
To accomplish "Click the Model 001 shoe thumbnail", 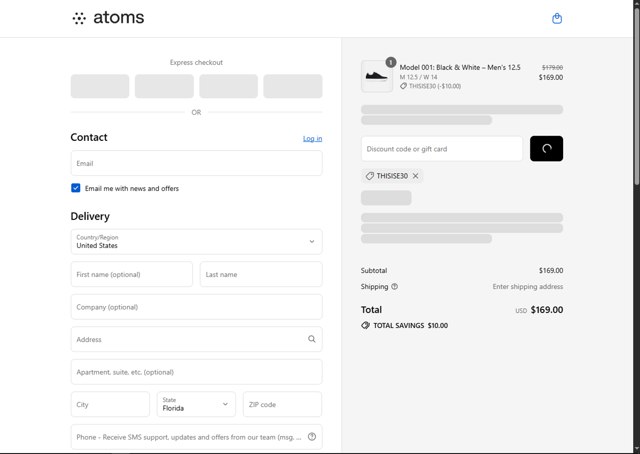I will pos(377,76).
